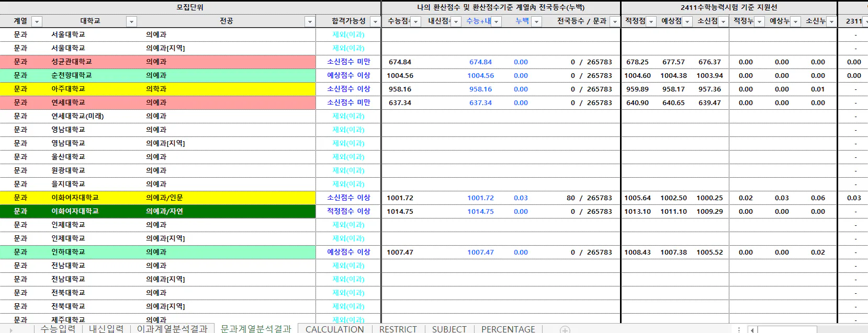The image size is (868, 333).
Task: Select 소신점수 미만 in 성균관대학교 row
Action: coord(348,62)
